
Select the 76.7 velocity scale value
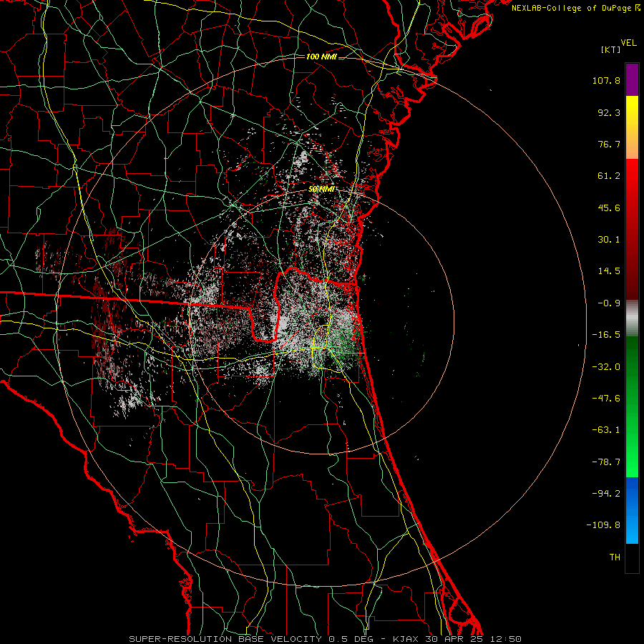609,144
